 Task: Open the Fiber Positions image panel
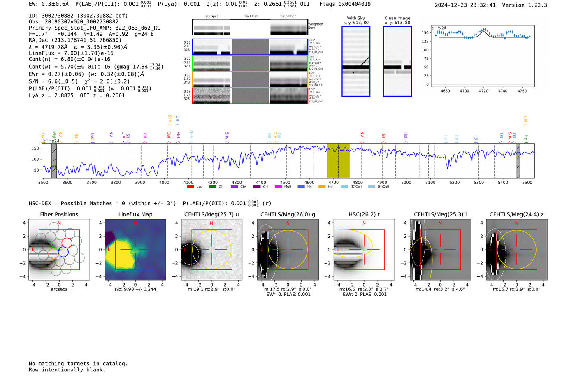click(59, 249)
